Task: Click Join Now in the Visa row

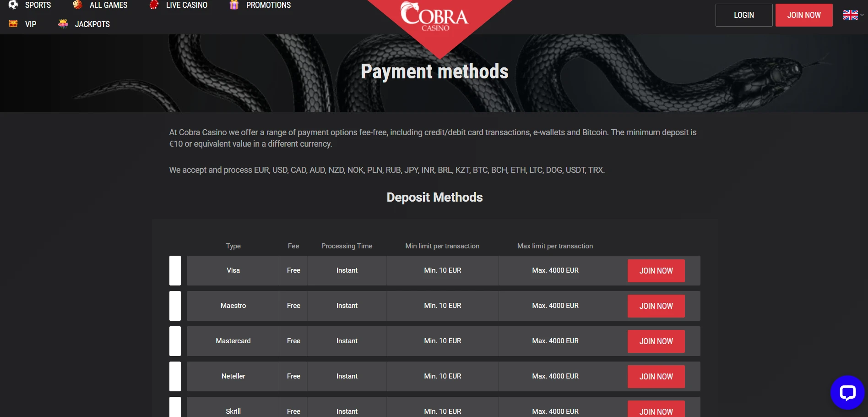Action: 656,271
